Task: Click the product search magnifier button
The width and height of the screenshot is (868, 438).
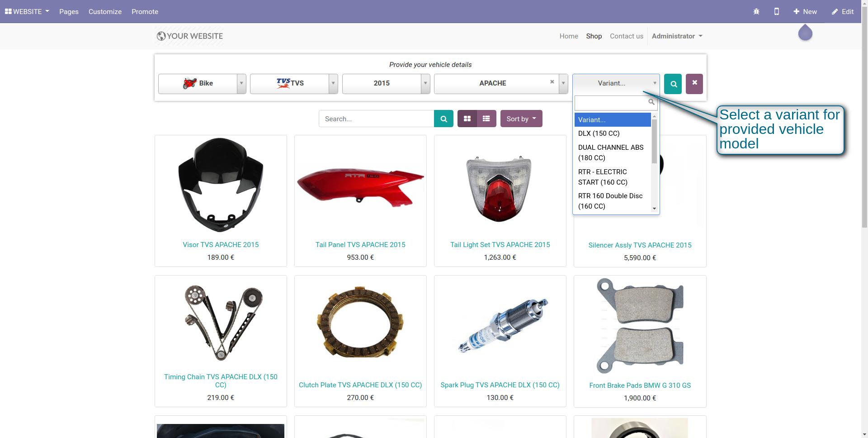Action: point(443,119)
